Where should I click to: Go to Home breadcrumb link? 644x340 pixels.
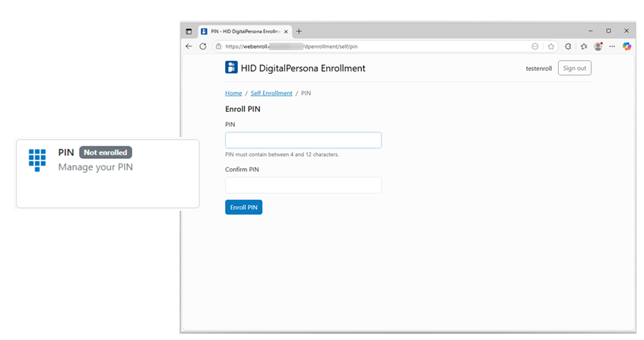(x=233, y=93)
